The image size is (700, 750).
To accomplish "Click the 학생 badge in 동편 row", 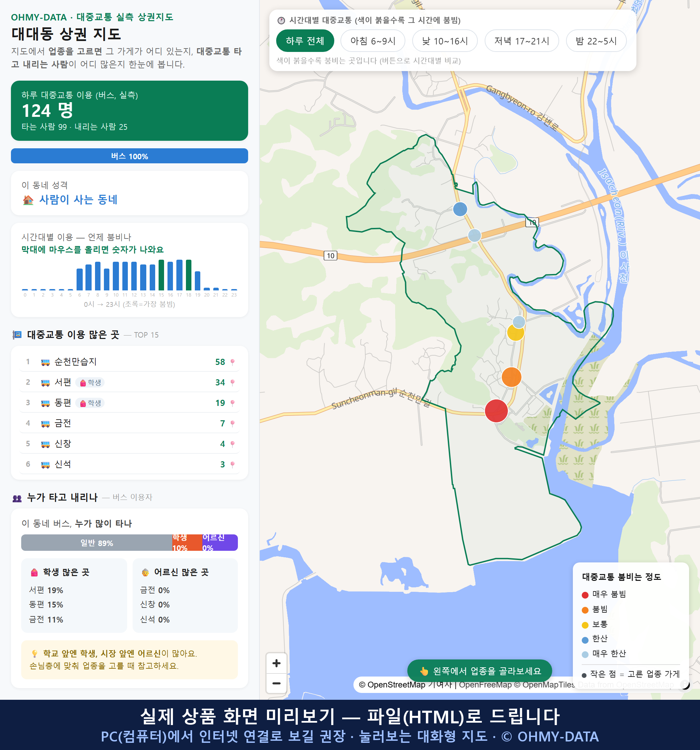I will pos(90,403).
